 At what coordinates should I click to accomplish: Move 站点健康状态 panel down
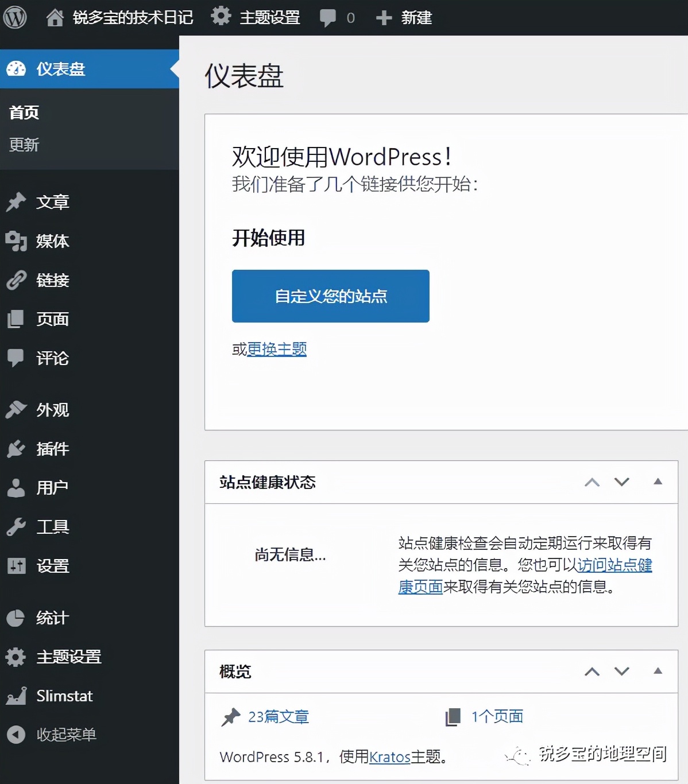[x=622, y=482]
